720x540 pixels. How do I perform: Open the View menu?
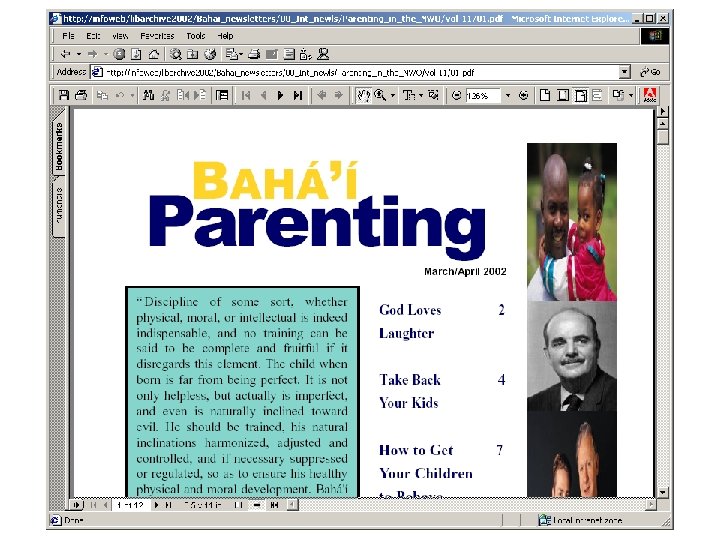pyautogui.click(x=120, y=36)
